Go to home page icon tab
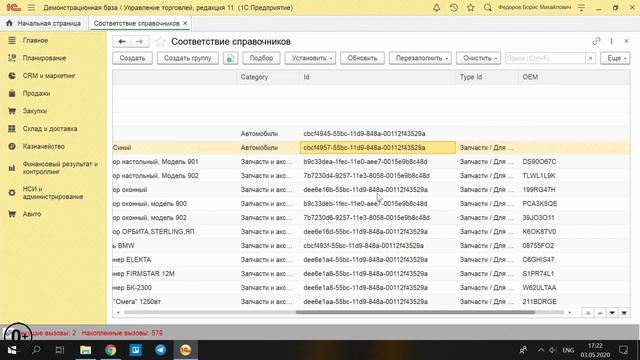 coord(9,23)
